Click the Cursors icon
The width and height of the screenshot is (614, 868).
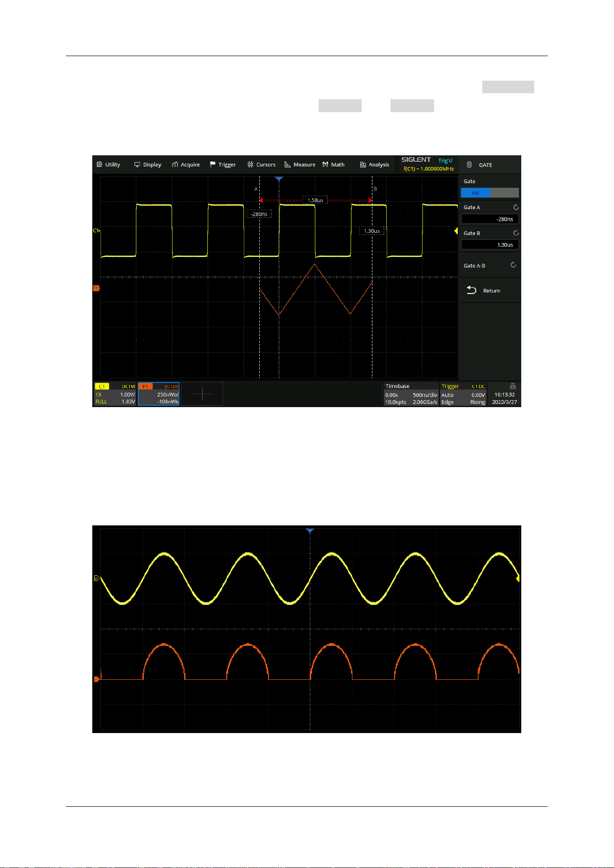250,165
